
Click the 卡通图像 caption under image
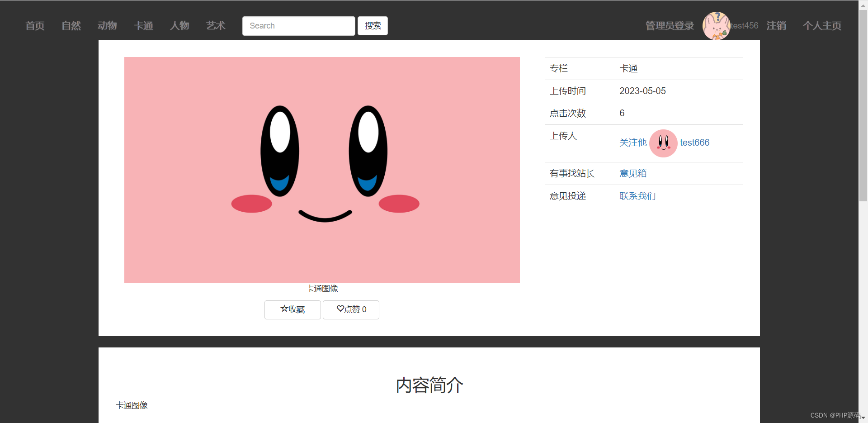[322, 289]
